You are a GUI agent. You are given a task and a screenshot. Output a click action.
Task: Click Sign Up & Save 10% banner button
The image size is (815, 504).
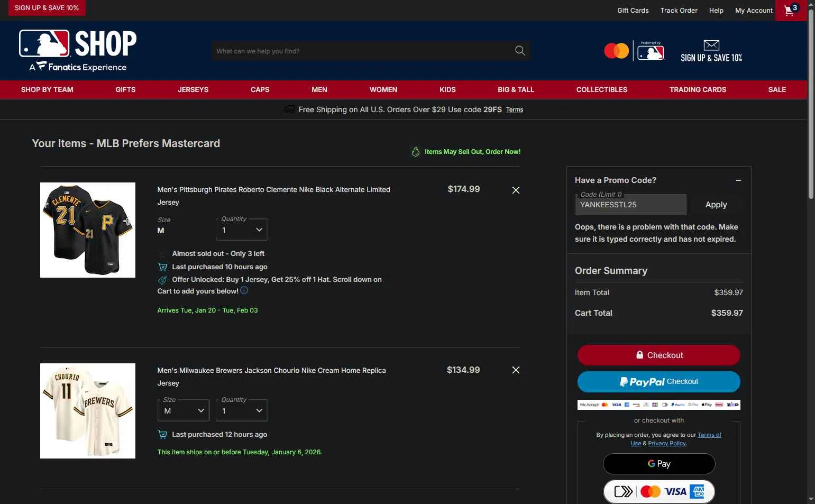47,8
